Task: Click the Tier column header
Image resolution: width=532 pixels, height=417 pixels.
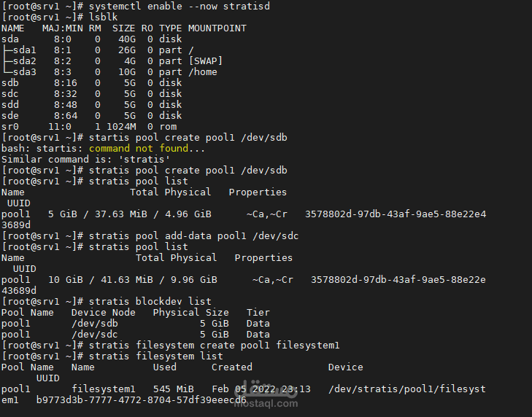Action: (258, 312)
